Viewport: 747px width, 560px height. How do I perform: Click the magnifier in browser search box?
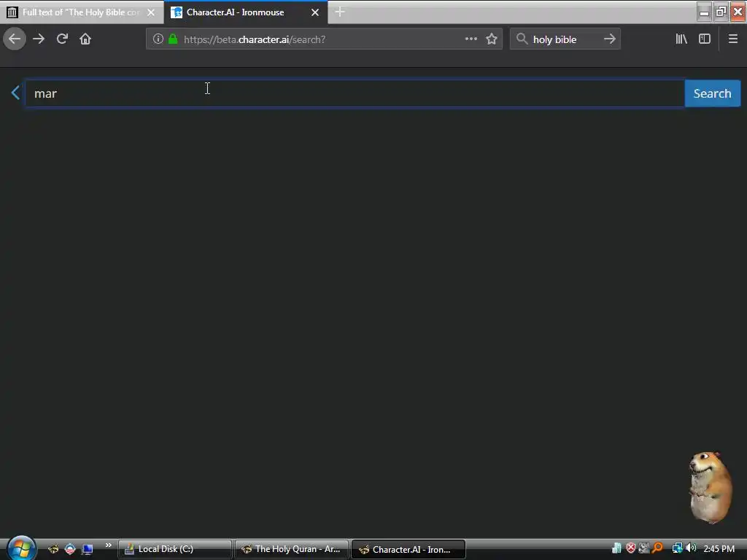point(522,39)
